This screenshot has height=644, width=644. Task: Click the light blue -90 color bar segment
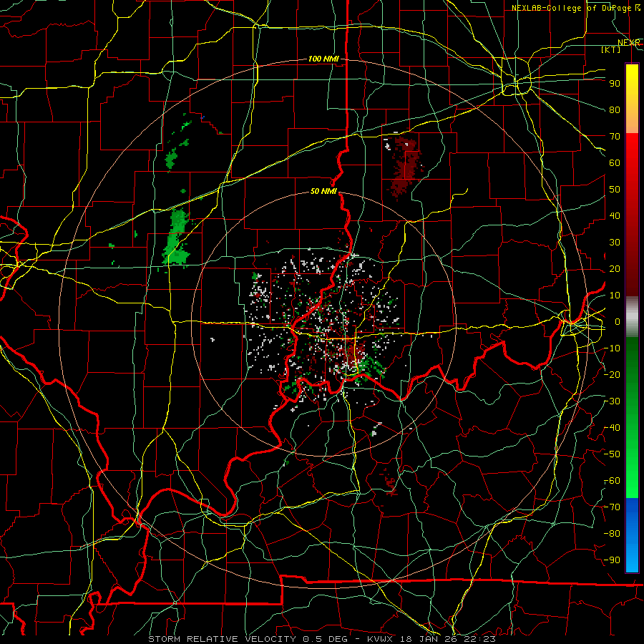pos(632,559)
